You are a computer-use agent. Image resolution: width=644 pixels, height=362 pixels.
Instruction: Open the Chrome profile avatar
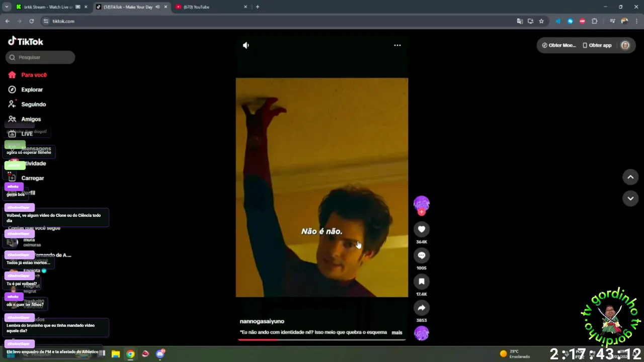[x=624, y=21]
